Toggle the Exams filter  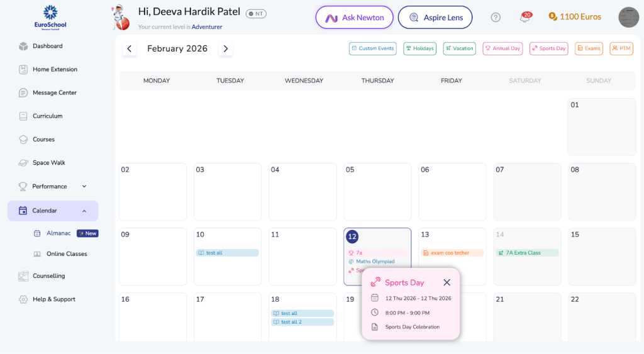pyautogui.click(x=589, y=48)
